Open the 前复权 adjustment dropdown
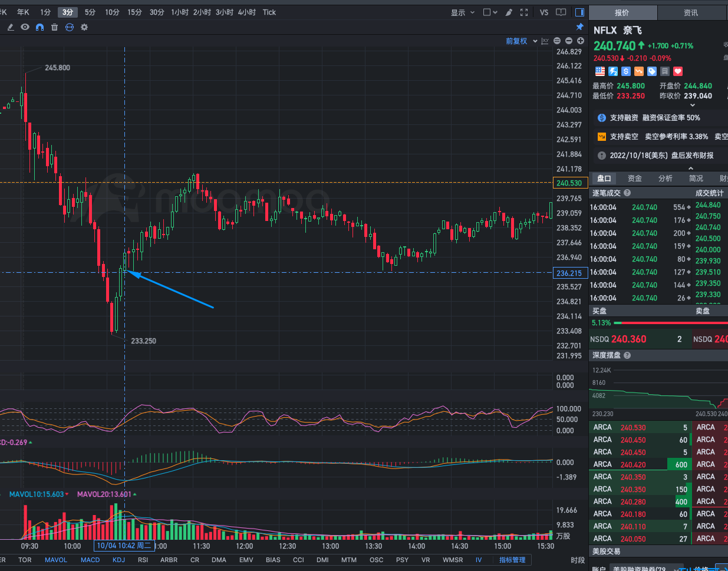Image resolution: width=728 pixels, height=571 pixels. pos(522,41)
